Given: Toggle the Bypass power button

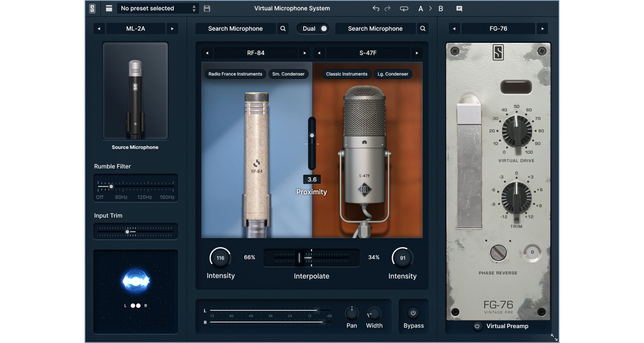Looking at the screenshot, I should 413,313.
